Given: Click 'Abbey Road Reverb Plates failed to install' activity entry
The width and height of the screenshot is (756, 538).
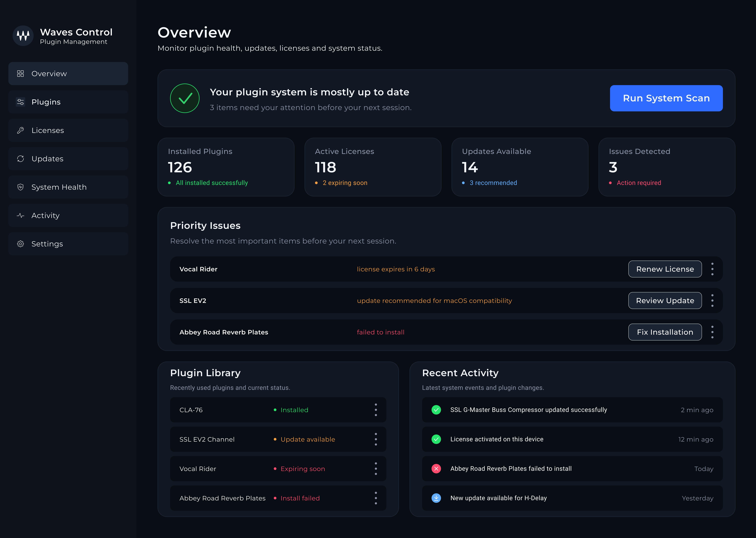Looking at the screenshot, I should tap(511, 469).
